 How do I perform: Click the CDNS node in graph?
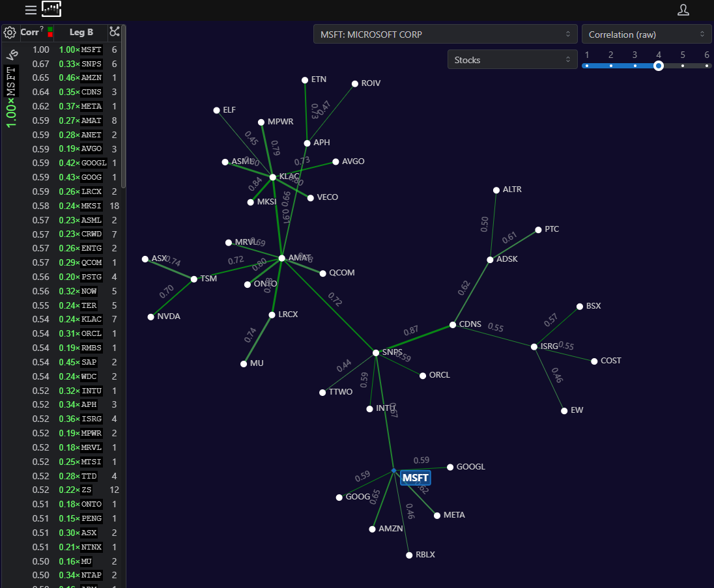point(453,324)
